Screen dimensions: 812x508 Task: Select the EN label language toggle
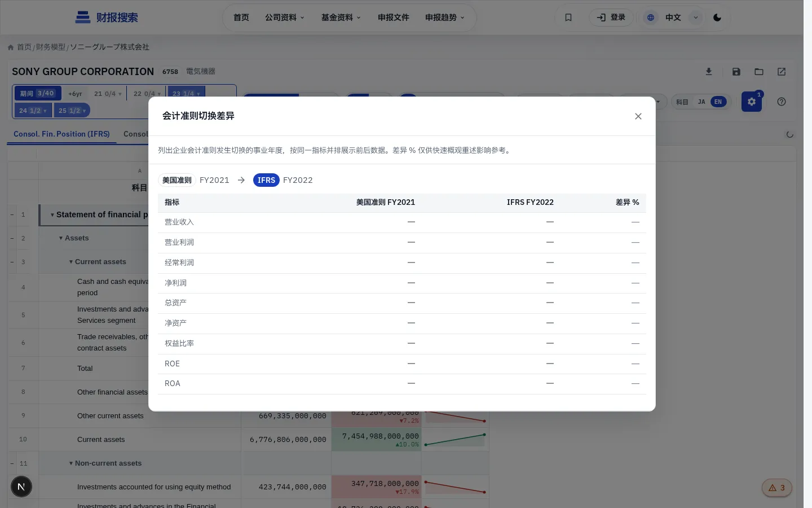(718, 102)
